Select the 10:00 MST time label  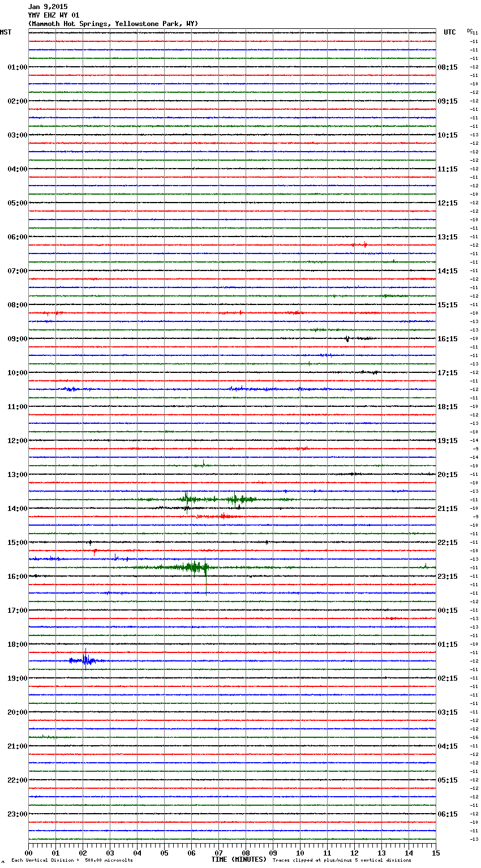[x=18, y=373]
